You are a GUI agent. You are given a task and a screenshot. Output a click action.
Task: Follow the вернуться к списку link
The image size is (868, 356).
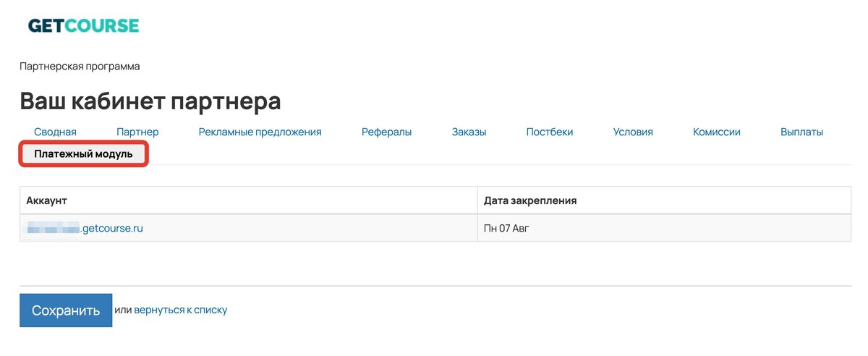point(181,310)
